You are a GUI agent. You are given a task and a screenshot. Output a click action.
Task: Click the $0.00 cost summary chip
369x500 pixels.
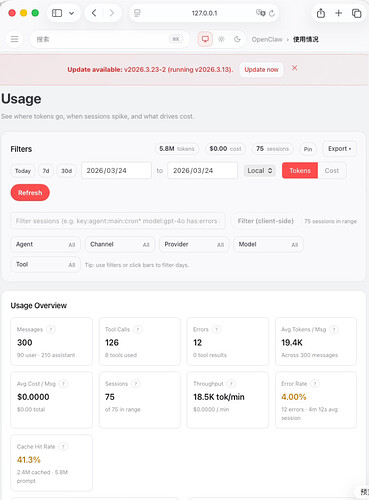point(225,149)
